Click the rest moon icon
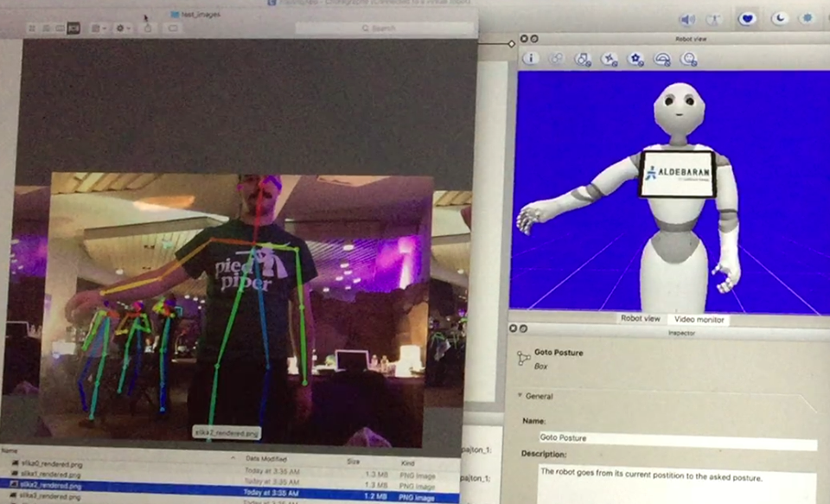 click(779, 18)
